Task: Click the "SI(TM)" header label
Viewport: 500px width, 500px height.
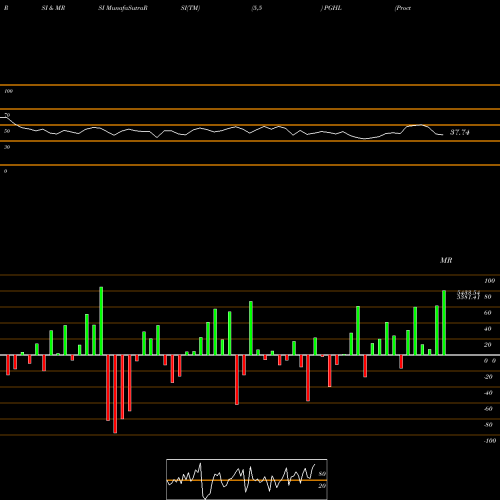Action: (x=190, y=8)
